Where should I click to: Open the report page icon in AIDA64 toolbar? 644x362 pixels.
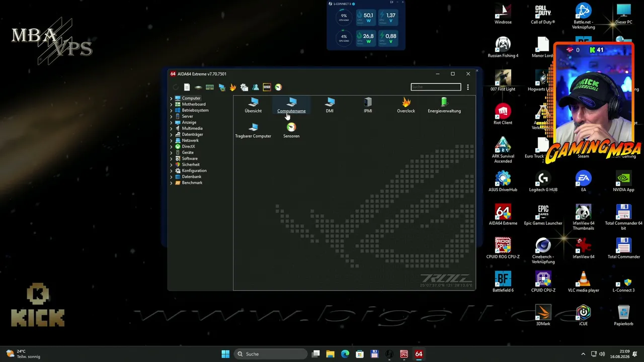[x=187, y=87]
